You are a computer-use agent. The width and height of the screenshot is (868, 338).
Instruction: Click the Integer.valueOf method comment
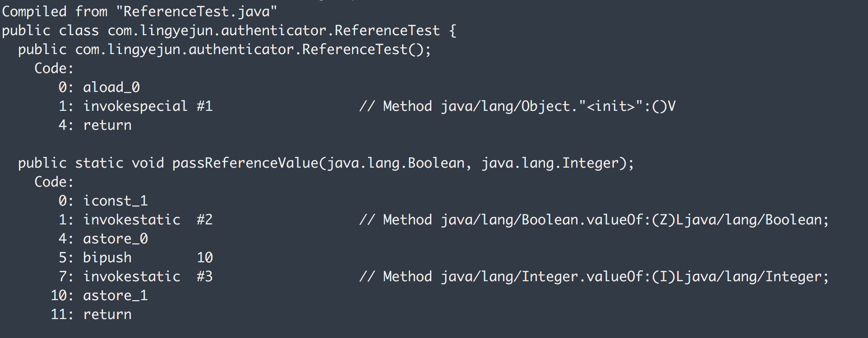[594, 277]
